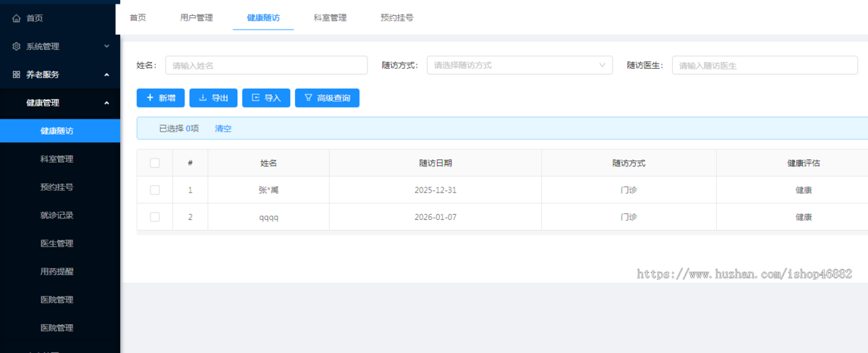
Task: Click the 健康评估 column header
Action: tap(803, 163)
